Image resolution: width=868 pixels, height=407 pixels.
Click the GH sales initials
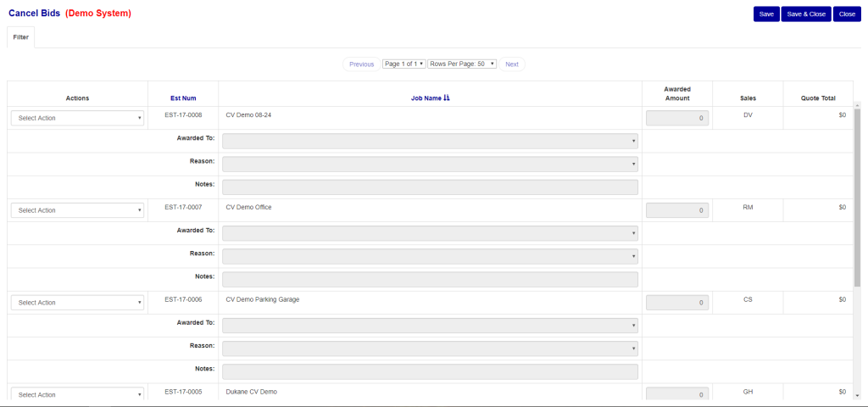[748, 392]
